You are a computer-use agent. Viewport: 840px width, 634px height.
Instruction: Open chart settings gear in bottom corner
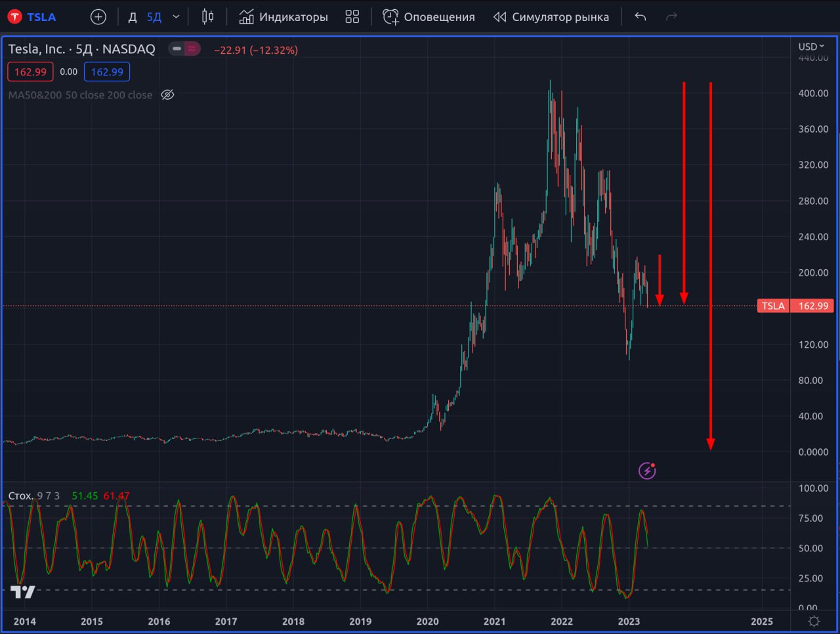pos(814,622)
